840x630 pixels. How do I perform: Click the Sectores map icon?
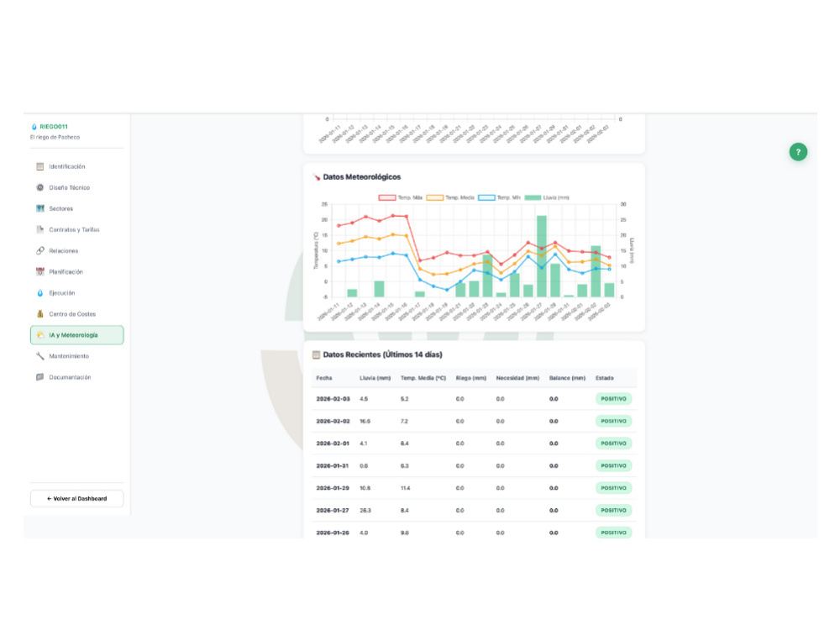[x=40, y=208]
